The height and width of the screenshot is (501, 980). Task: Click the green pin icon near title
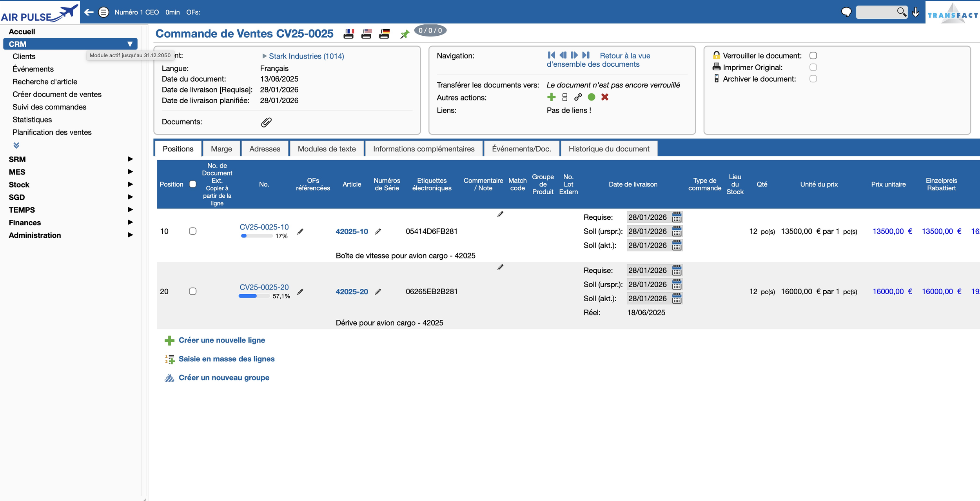coord(405,35)
